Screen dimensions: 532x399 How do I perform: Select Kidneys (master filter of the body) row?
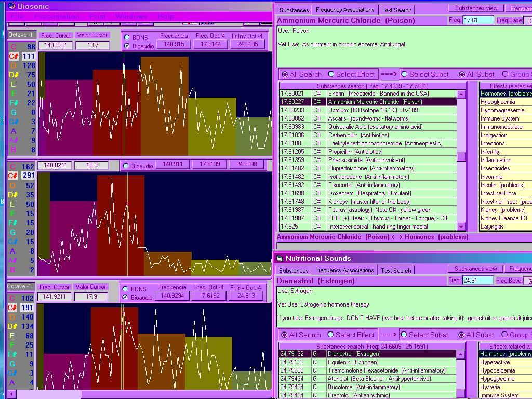[x=369, y=202]
